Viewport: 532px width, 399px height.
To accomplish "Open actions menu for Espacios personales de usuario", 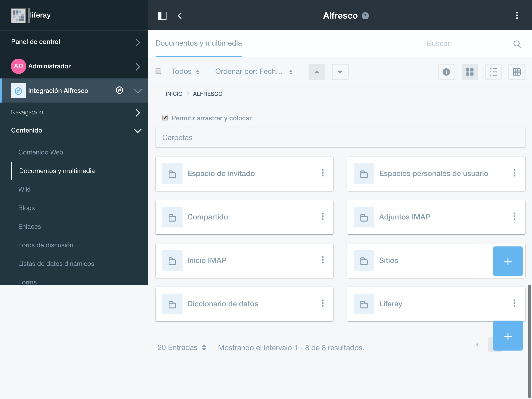I will tap(514, 173).
